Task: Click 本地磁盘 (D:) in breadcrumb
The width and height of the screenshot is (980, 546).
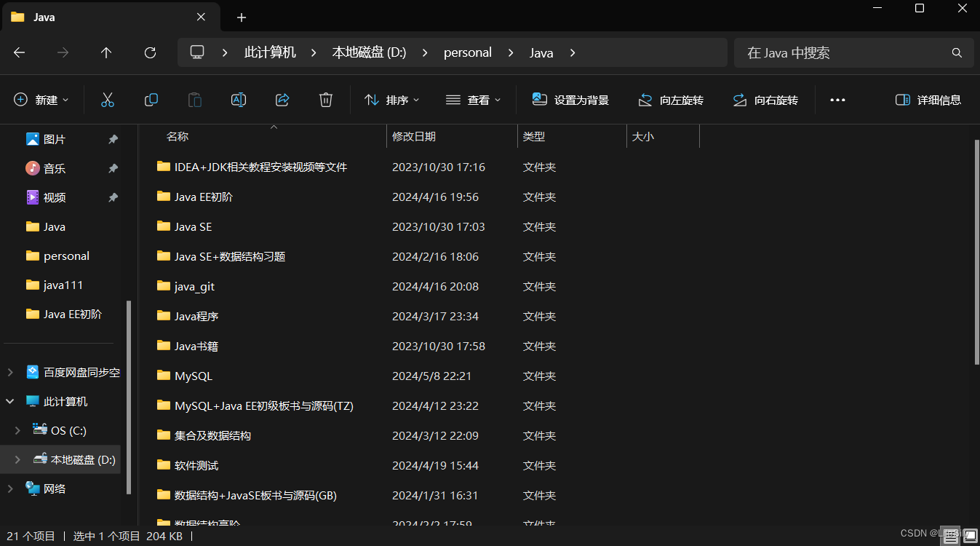Action: tap(369, 52)
